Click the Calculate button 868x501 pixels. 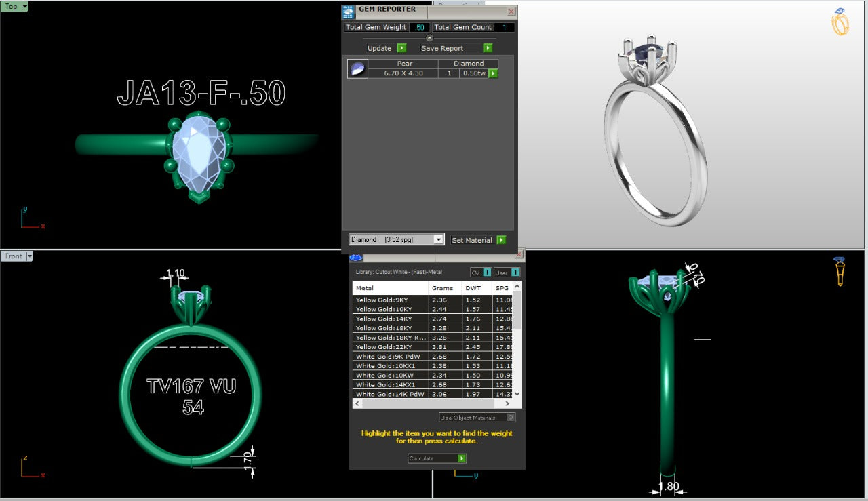pyautogui.click(x=437, y=458)
